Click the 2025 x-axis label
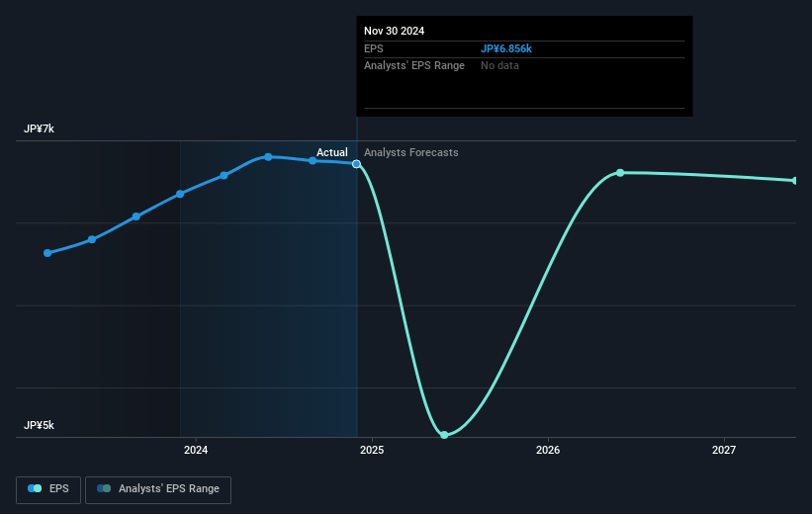This screenshot has width=812, height=514. click(372, 451)
